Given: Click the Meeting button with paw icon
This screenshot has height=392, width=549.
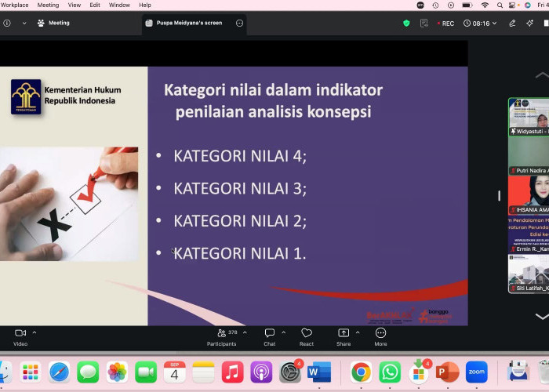Looking at the screenshot, I should [53, 23].
